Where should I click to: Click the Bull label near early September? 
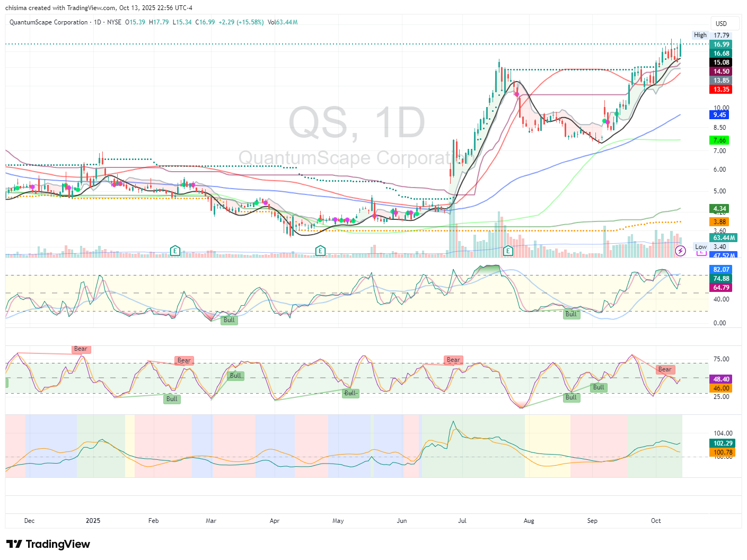coord(599,387)
